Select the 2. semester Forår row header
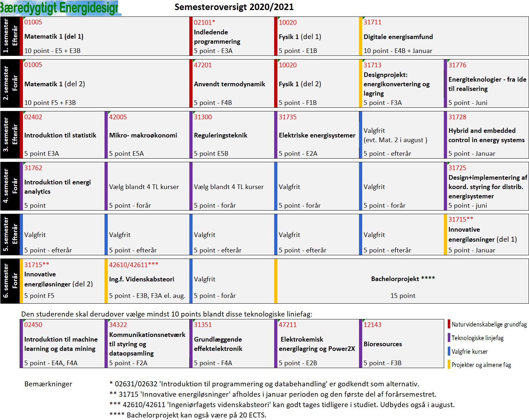The height and width of the screenshot is (420, 529). coord(10,83)
